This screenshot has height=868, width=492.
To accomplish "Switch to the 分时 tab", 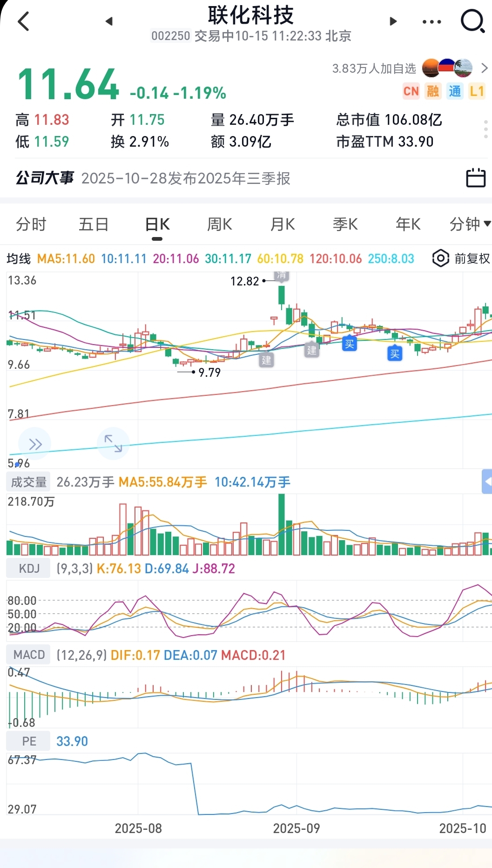I will (31, 224).
